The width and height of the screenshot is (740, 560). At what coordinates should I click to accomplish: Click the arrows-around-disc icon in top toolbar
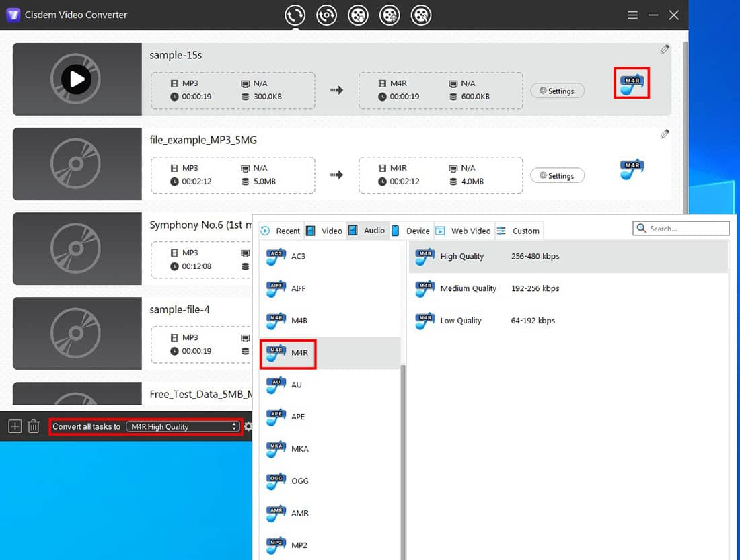pos(327,15)
